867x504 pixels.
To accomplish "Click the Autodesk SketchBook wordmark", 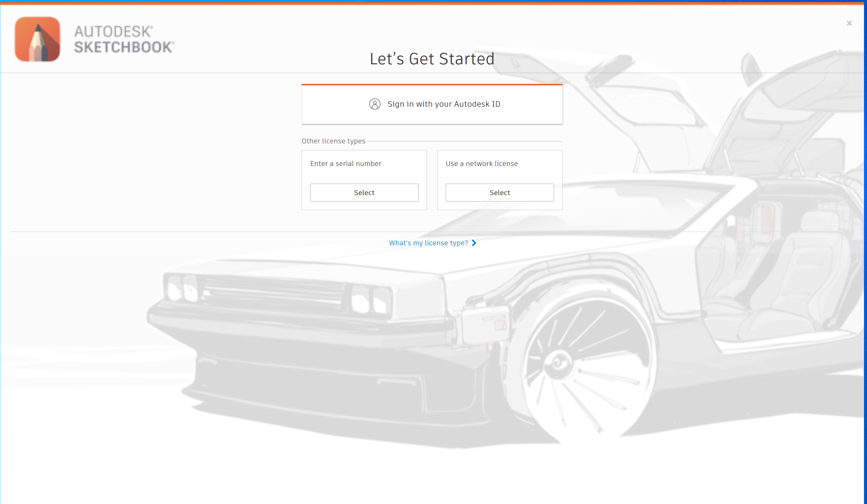I will click(x=124, y=39).
